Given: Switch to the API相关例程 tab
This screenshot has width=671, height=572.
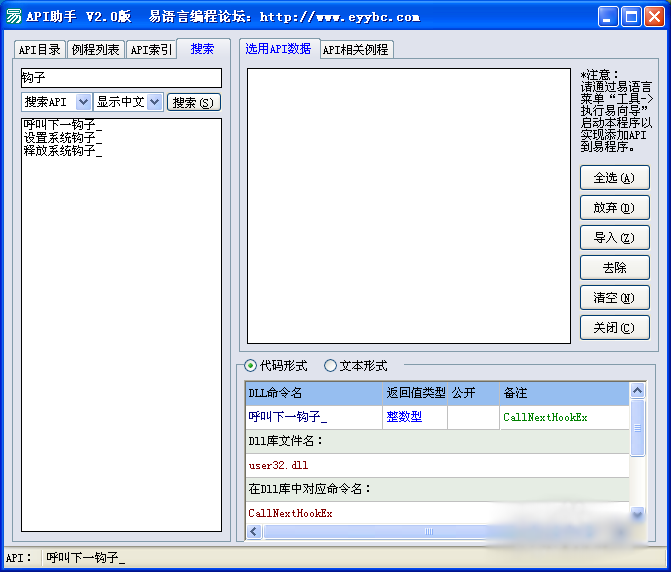Looking at the screenshot, I should pyautogui.click(x=355, y=49).
